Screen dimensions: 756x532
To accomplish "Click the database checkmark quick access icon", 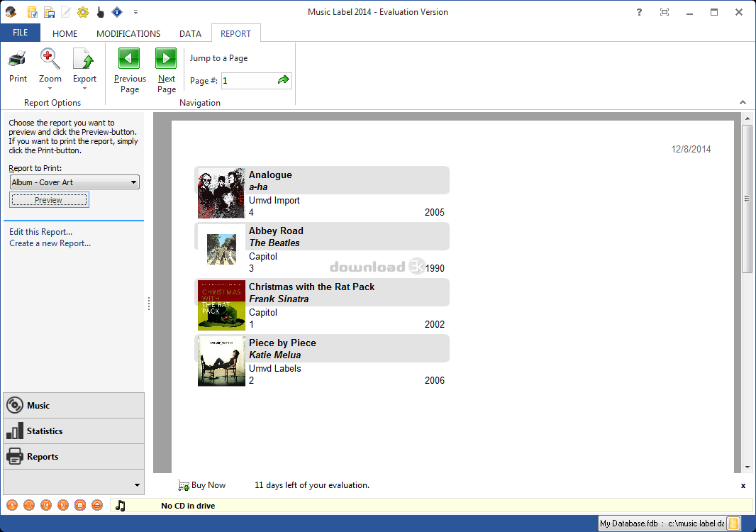I will [33, 12].
